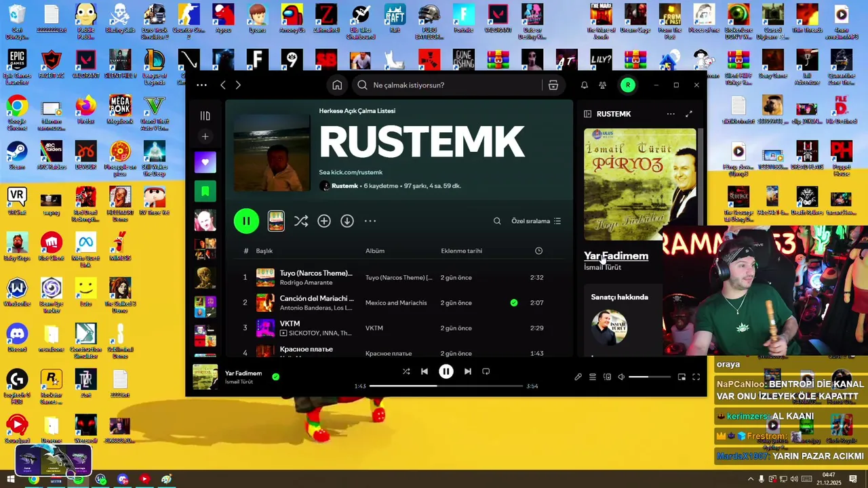
Task: Select Canción del Mariachi track row
Action: click(399, 303)
